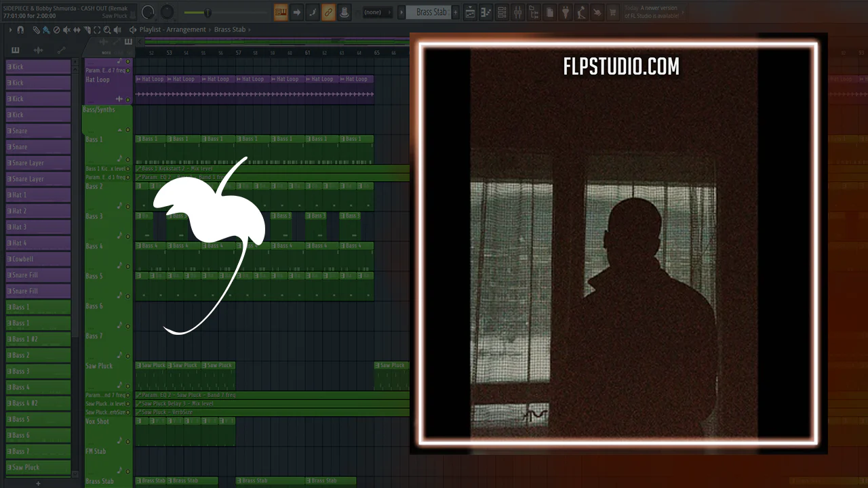The image size is (868, 488).
Task: Select the Hat 1 pattern in picker
Action: point(38,195)
